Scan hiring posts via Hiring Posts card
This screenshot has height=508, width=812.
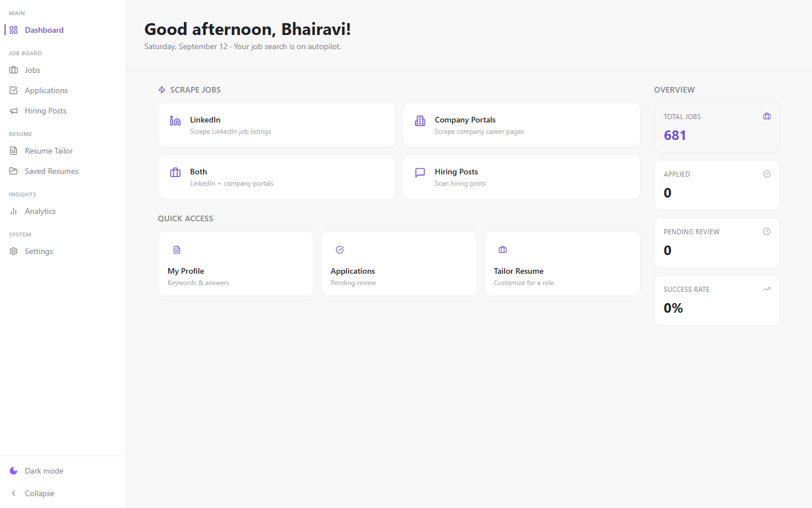(x=522, y=177)
